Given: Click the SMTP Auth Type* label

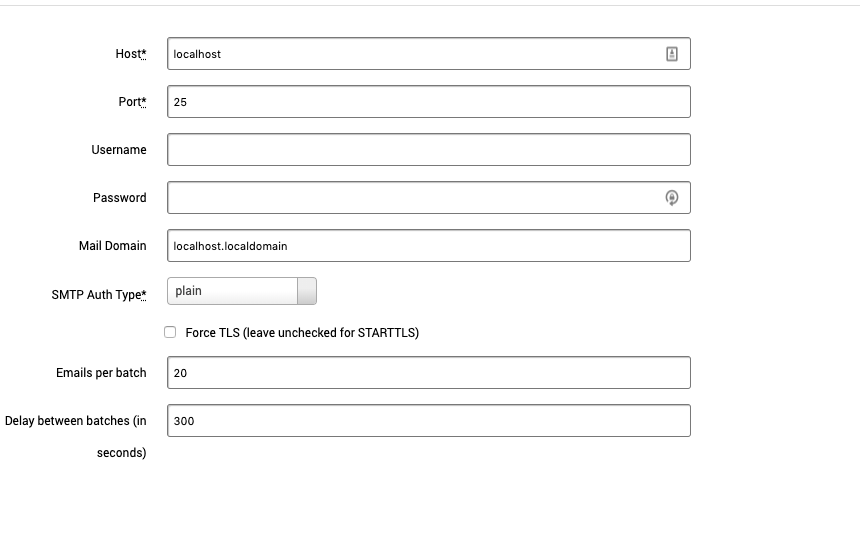Looking at the screenshot, I should tap(99, 295).
